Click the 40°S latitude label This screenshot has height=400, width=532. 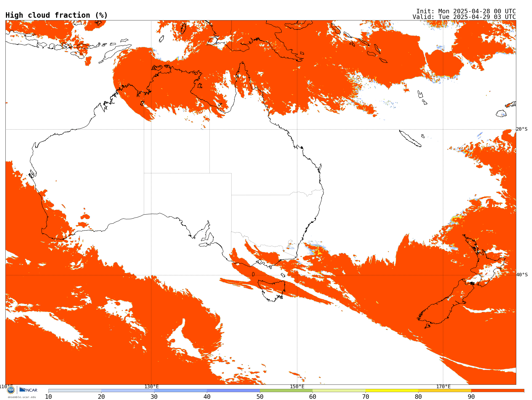[522, 275]
